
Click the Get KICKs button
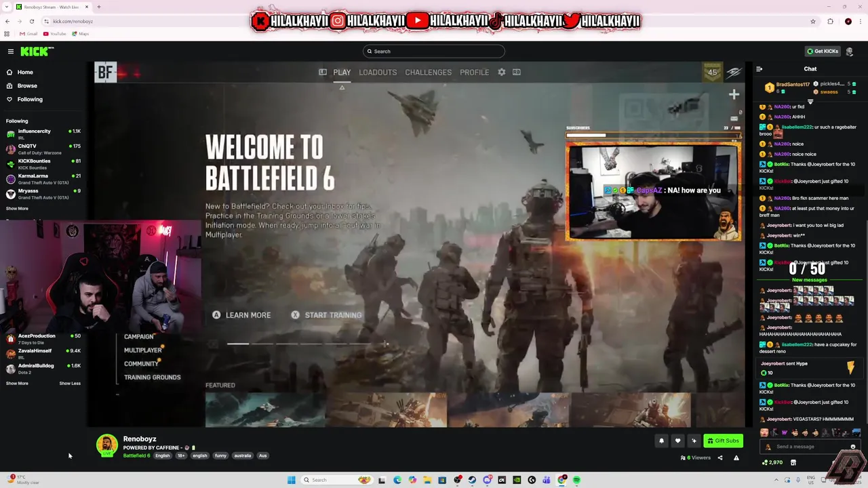click(x=823, y=52)
